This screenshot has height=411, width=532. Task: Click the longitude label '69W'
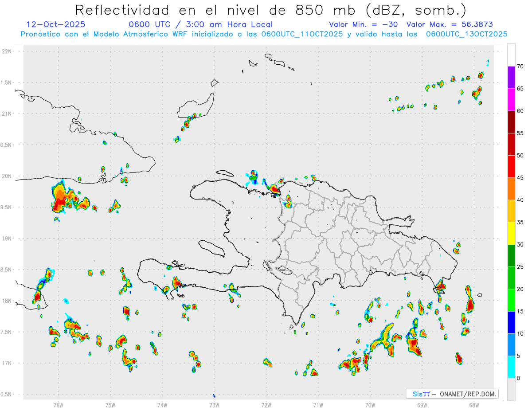422,405
